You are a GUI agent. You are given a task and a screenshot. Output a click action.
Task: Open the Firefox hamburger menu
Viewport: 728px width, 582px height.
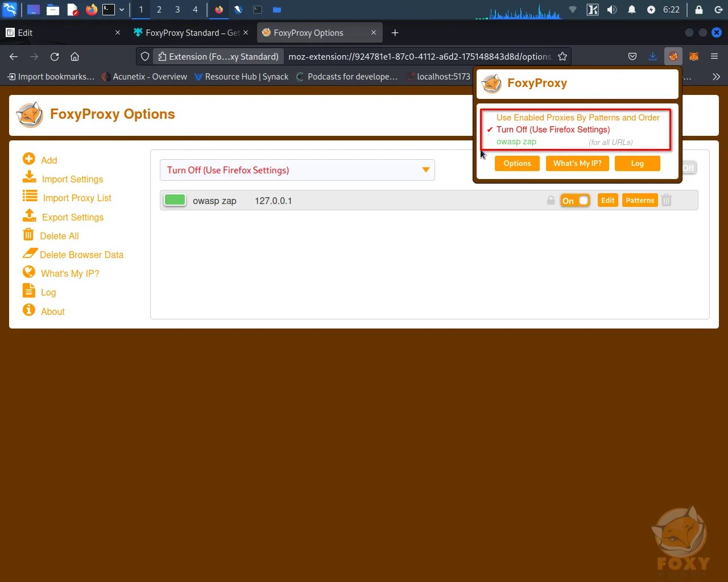pyautogui.click(x=714, y=56)
